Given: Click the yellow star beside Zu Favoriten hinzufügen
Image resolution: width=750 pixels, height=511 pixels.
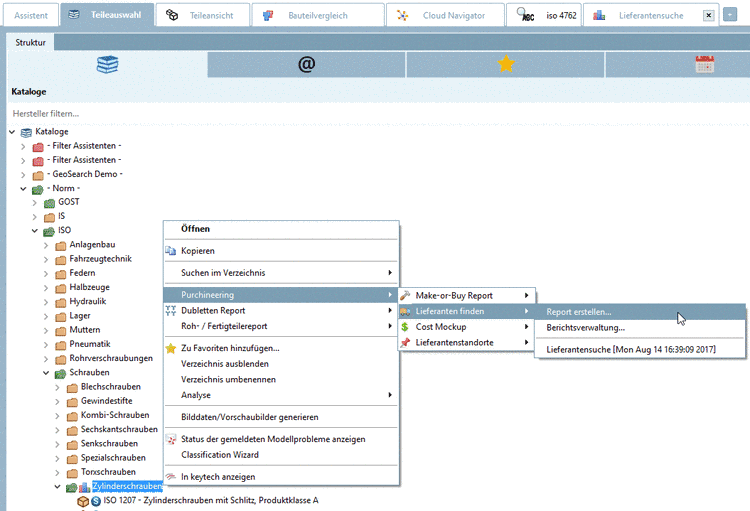Looking at the screenshot, I should tap(171, 348).
